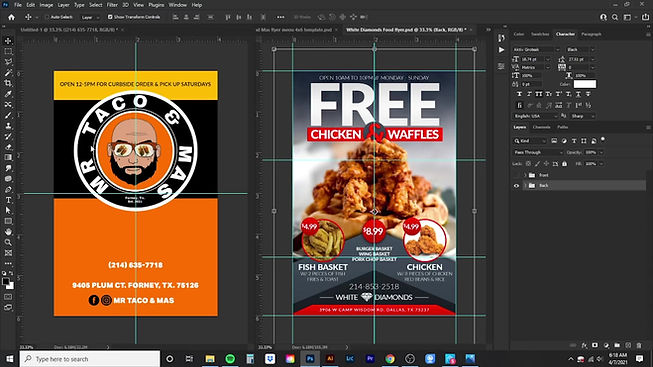Screen dimensions: 653x367
Task: Select the Lasso tool
Action: point(8,62)
